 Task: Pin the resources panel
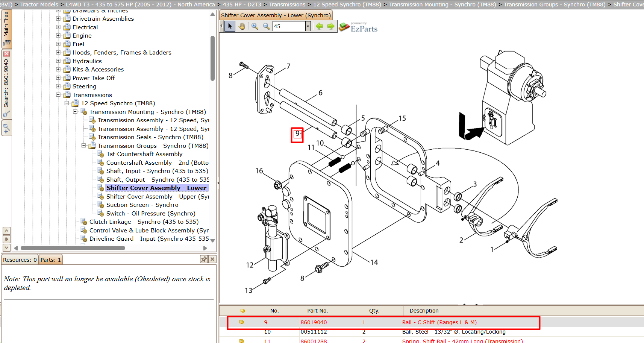204,259
